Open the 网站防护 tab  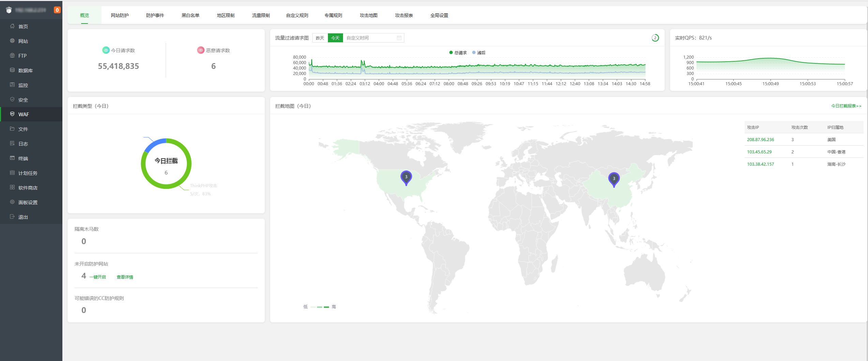pyautogui.click(x=120, y=15)
